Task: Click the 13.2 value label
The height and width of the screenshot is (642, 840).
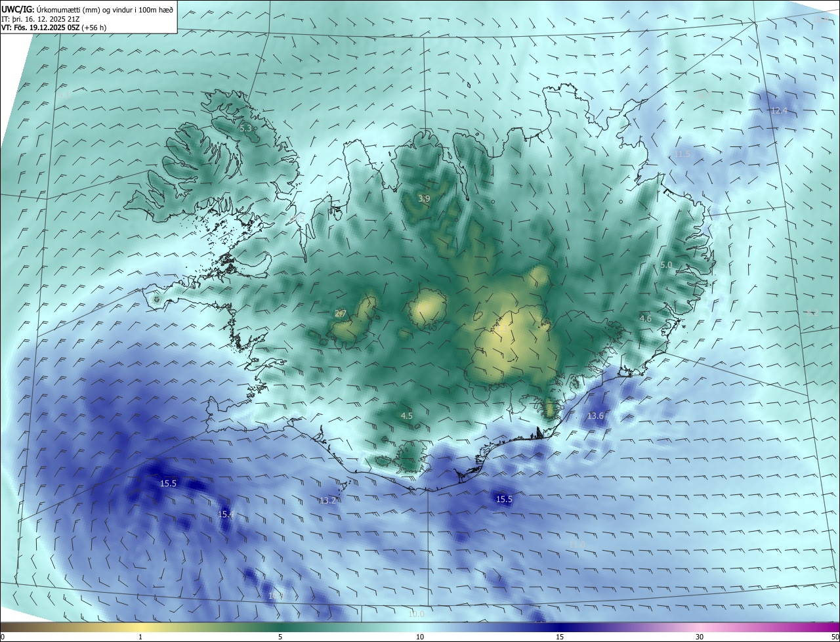Action: coord(327,500)
